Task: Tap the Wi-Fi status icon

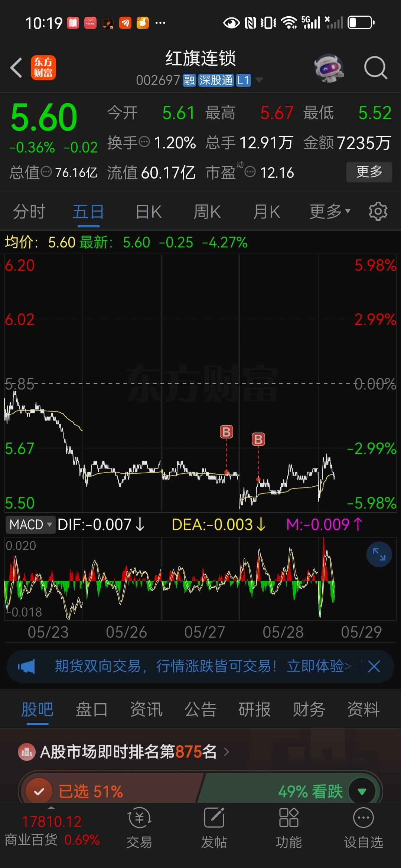Action: pyautogui.click(x=289, y=23)
